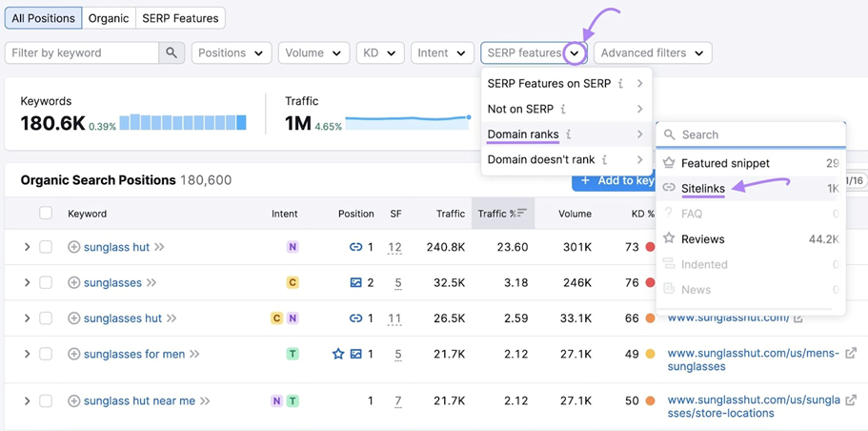868x431 pixels.
Task: Select Sitelinks in the SERP feature list
Action: coord(703,189)
